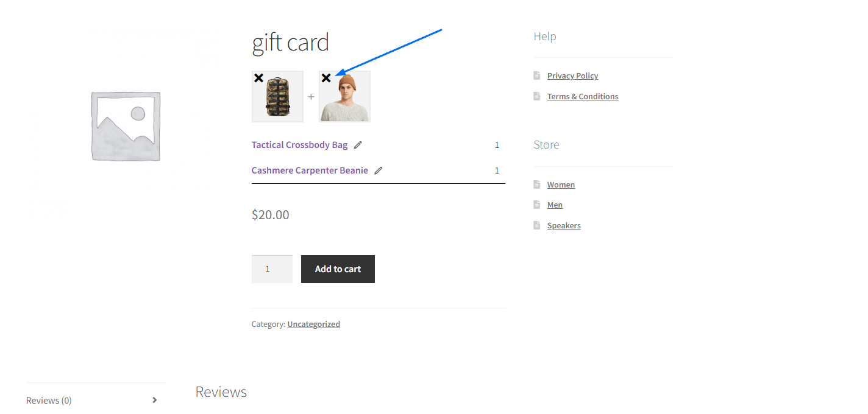Click the beanie model product thumbnail
868x414 pixels.
pos(344,96)
